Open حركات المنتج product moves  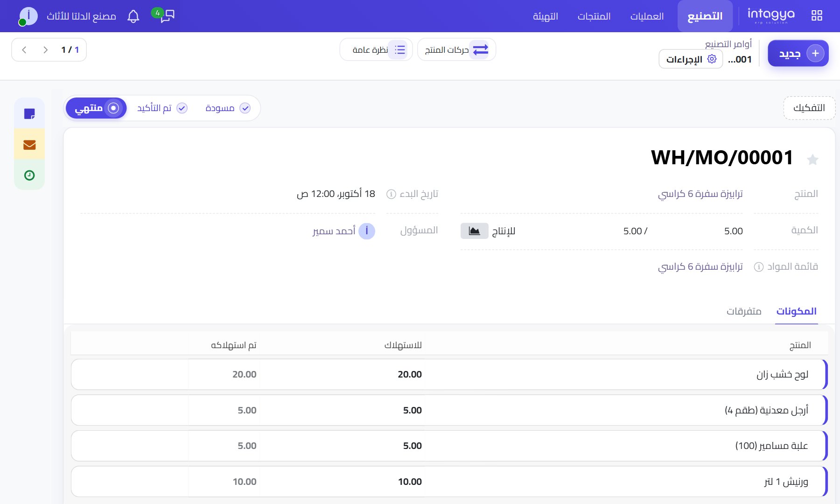[x=456, y=49]
